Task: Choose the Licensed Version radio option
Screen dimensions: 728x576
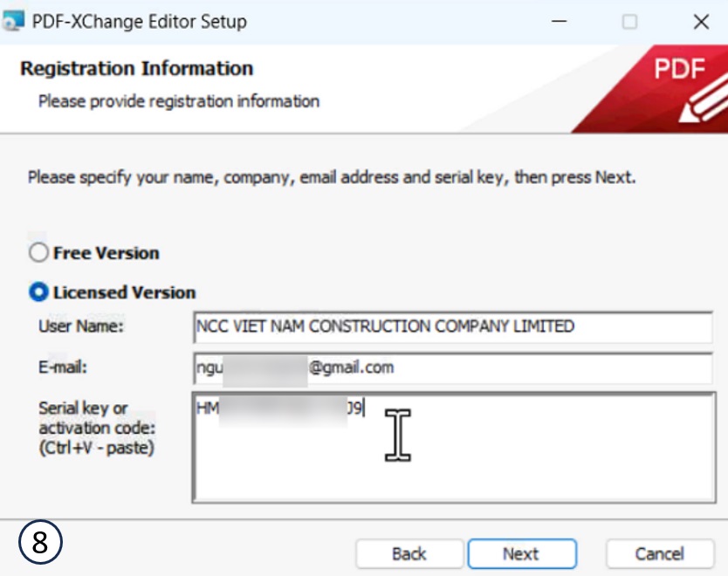Action: point(38,292)
